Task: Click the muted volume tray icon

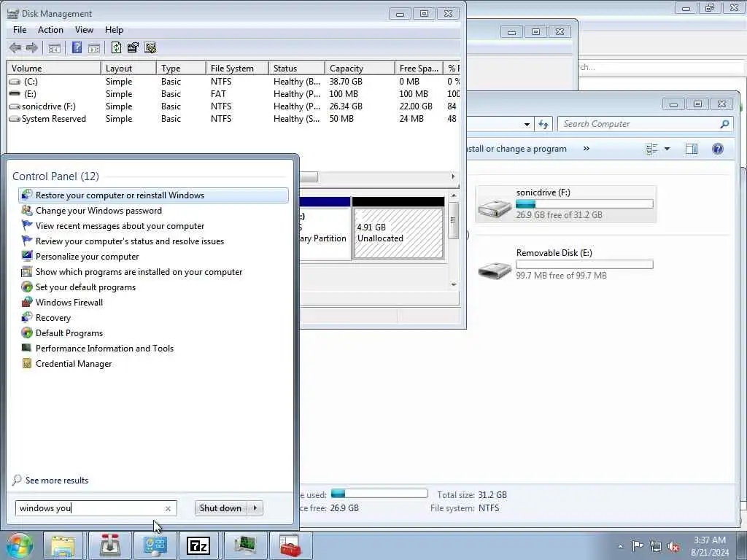Action: [x=673, y=546]
